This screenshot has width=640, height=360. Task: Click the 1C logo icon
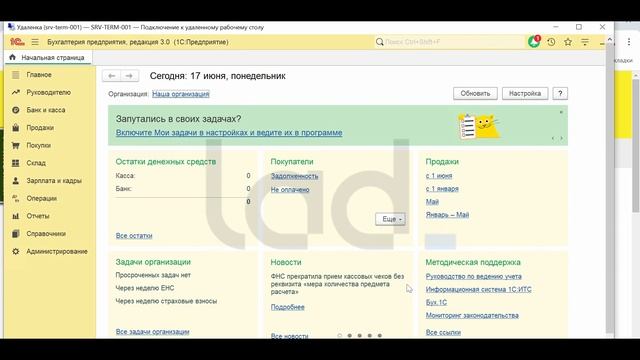coord(17,42)
